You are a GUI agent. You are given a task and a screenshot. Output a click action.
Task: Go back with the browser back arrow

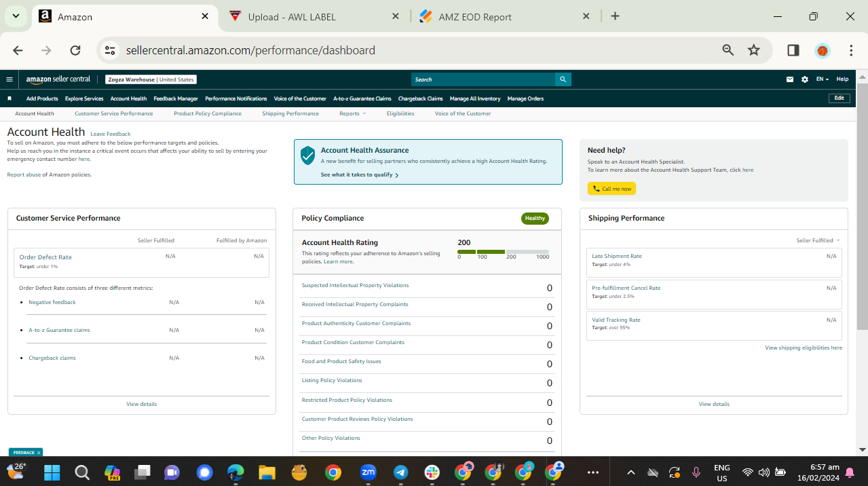pos(18,50)
